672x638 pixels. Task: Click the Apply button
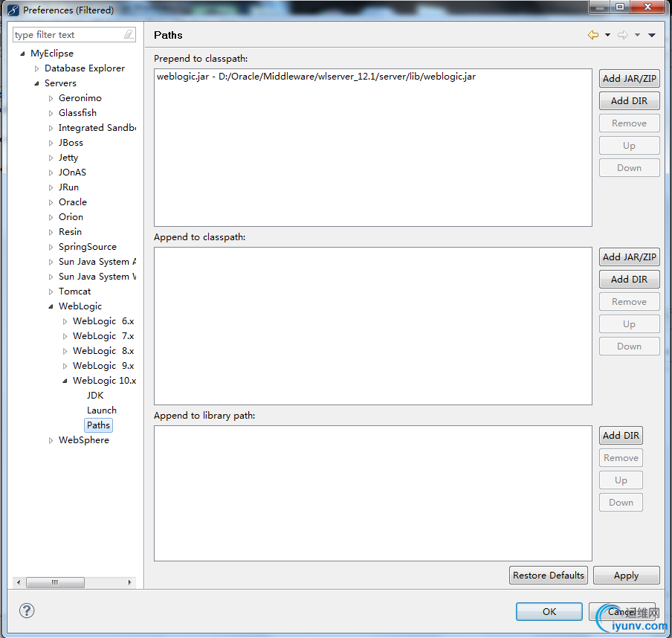coord(626,575)
